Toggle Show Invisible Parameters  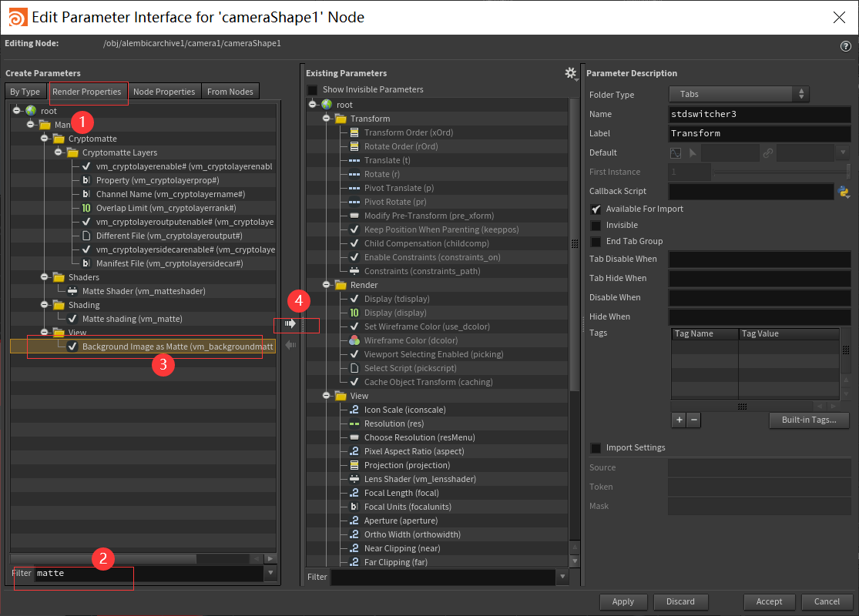point(312,89)
